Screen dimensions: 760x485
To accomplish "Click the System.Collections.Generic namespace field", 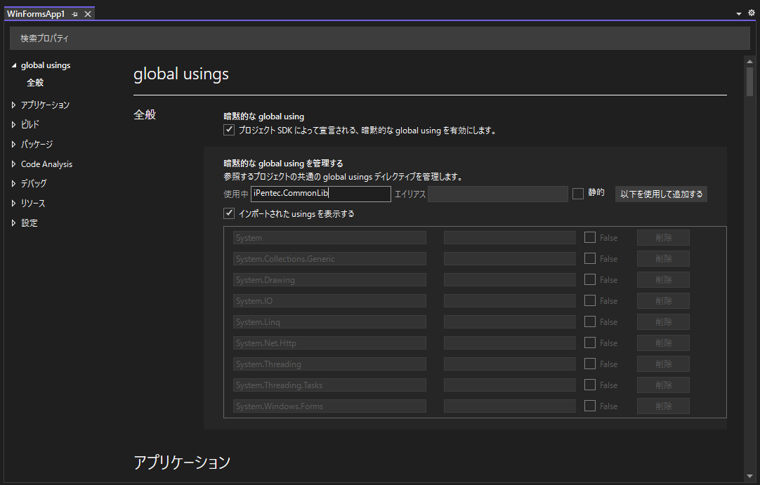I will coord(330,259).
